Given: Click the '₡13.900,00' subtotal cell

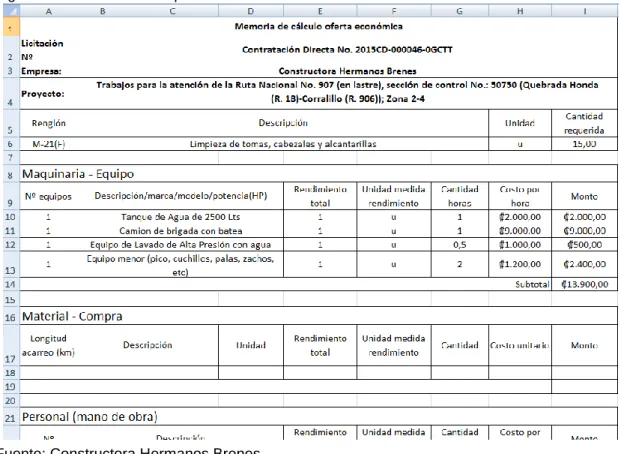Looking at the screenshot, I should tap(584, 284).
